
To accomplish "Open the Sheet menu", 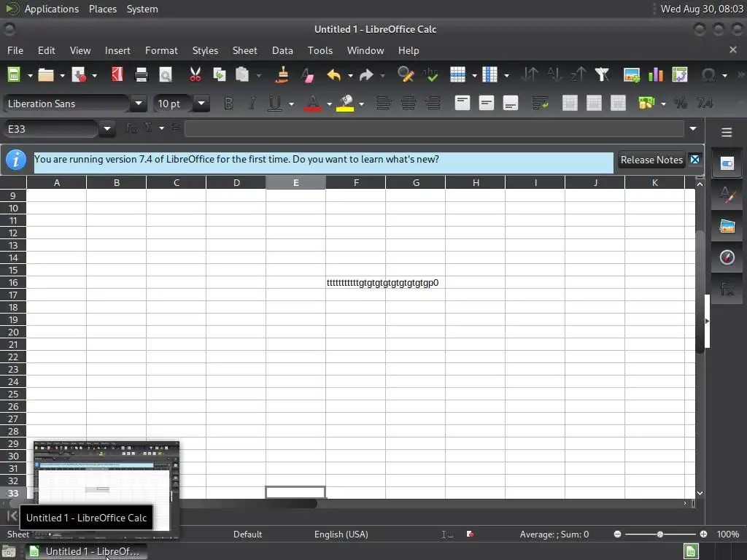I will (x=245, y=50).
